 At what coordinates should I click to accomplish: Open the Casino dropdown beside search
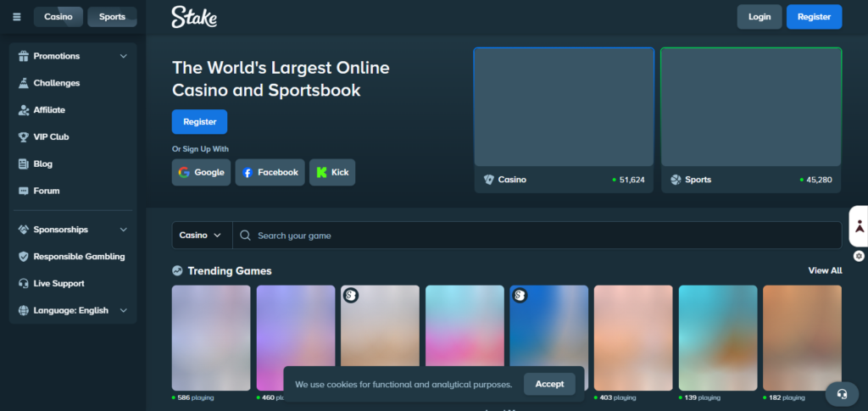202,236
